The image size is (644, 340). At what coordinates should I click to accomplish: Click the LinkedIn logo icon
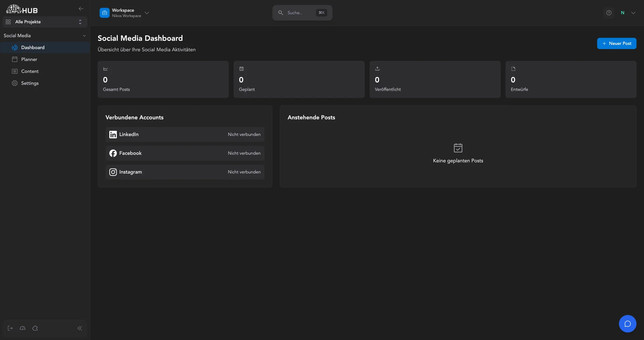113,134
